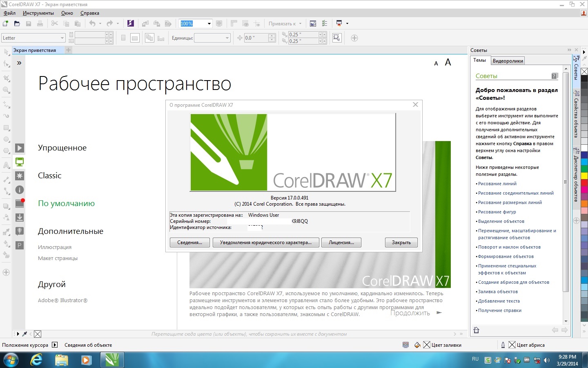
Task: Click the Hints home icon
Action: coord(476,330)
